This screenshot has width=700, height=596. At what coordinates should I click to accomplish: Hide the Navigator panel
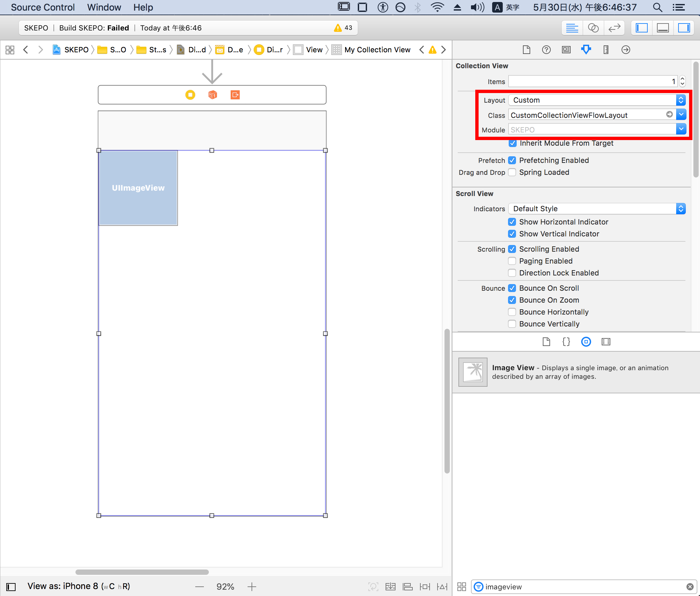pyautogui.click(x=641, y=28)
